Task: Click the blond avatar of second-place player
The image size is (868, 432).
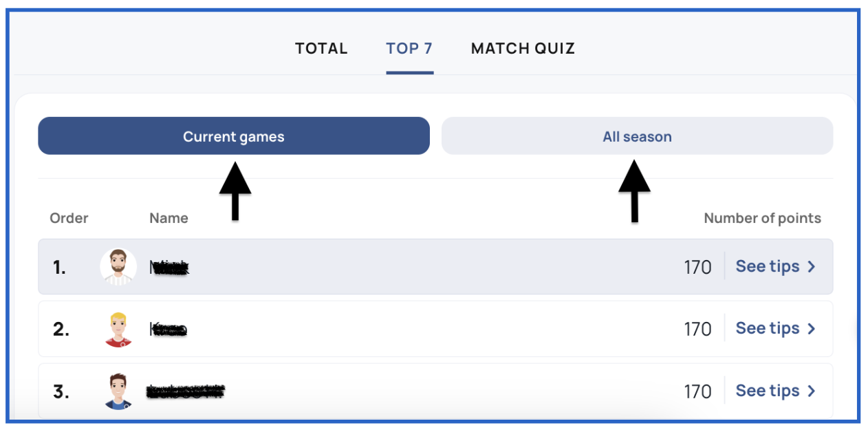Action: point(118,329)
